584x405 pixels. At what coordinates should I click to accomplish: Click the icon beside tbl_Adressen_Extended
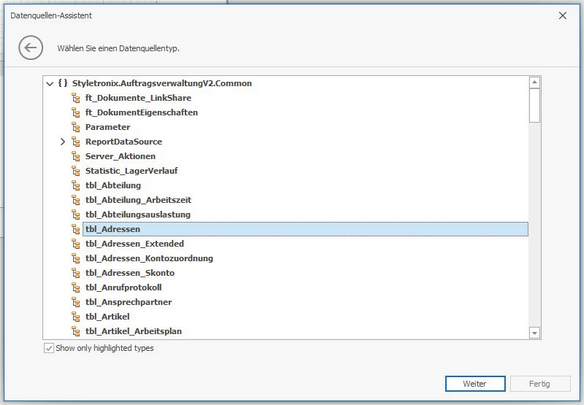[x=76, y=244]
